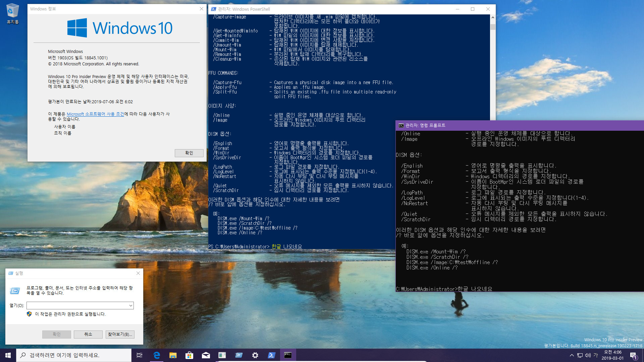
Task: Click '/Cleanup-Wim' in PowerShell output
Action: (x=227, y=59)
